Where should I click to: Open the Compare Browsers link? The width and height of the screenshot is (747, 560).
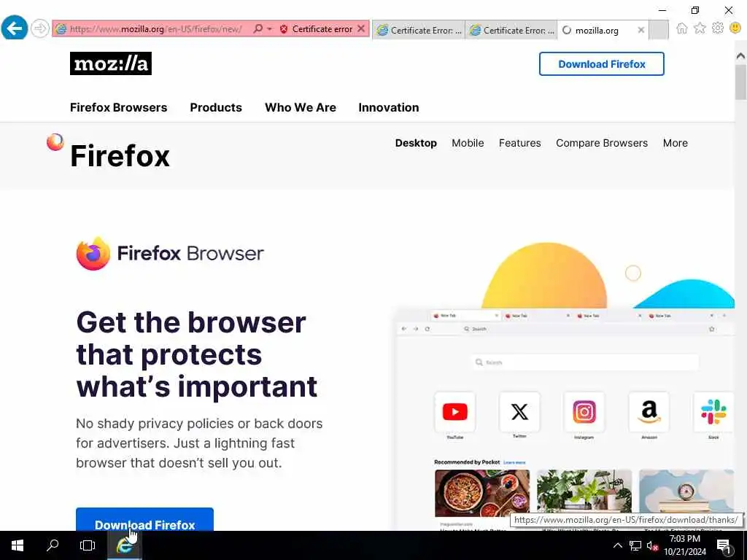point(602,143)
